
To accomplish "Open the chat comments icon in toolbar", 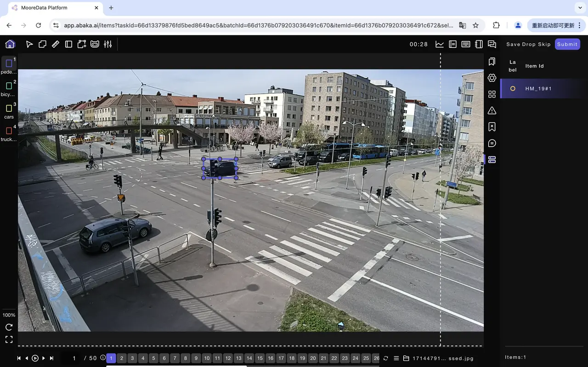I will click(492, 44).
